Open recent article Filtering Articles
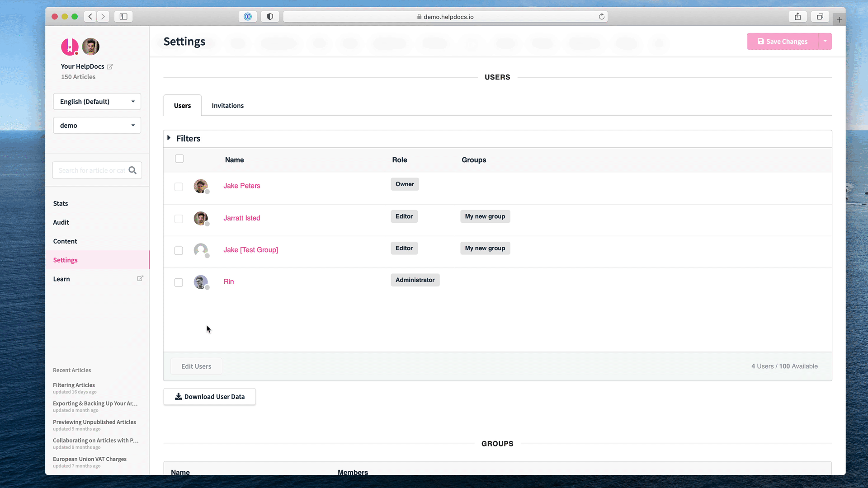 coord(74,385)
